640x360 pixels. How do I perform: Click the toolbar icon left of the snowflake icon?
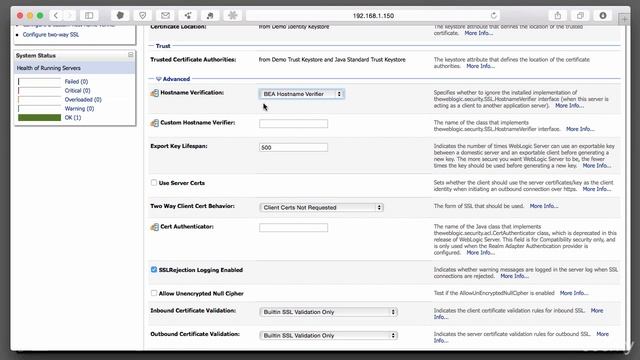[210, 16]
